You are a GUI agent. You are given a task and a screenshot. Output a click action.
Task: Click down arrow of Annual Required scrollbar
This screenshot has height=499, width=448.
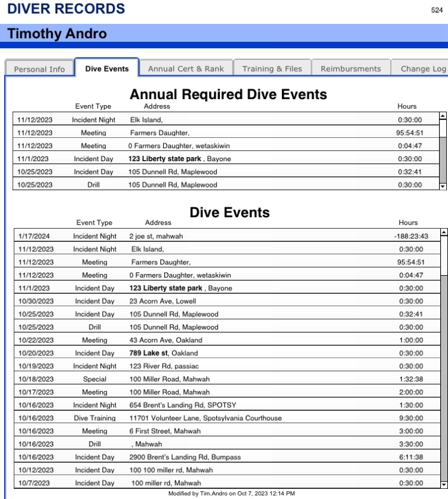(443, 187)
